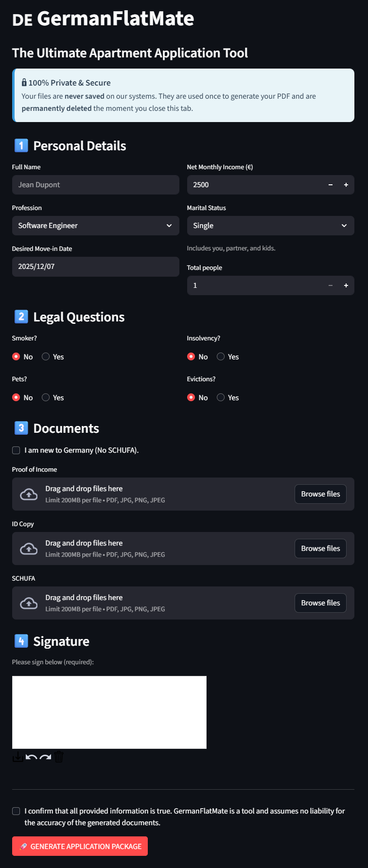Click the Total people number field

[x=255, y=285]
